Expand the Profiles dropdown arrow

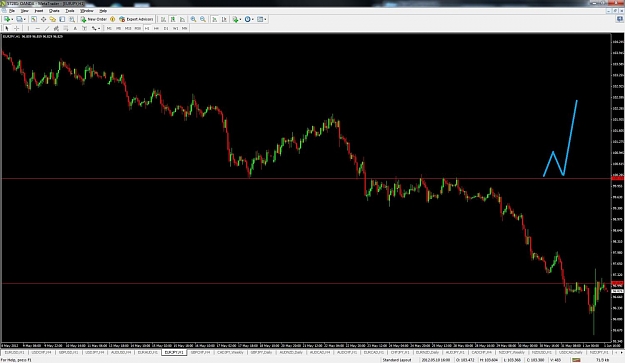click(24, 19)
